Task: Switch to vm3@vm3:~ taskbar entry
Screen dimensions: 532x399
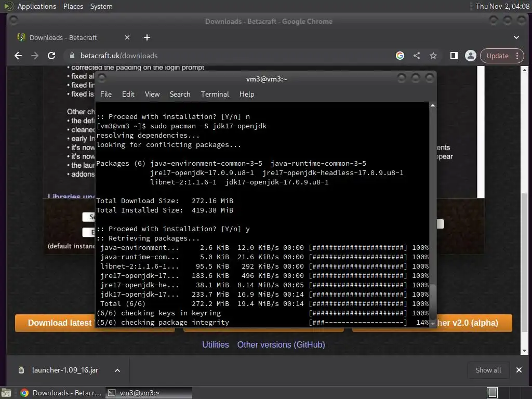Action: pyautogui.click(x=149, y=393)
